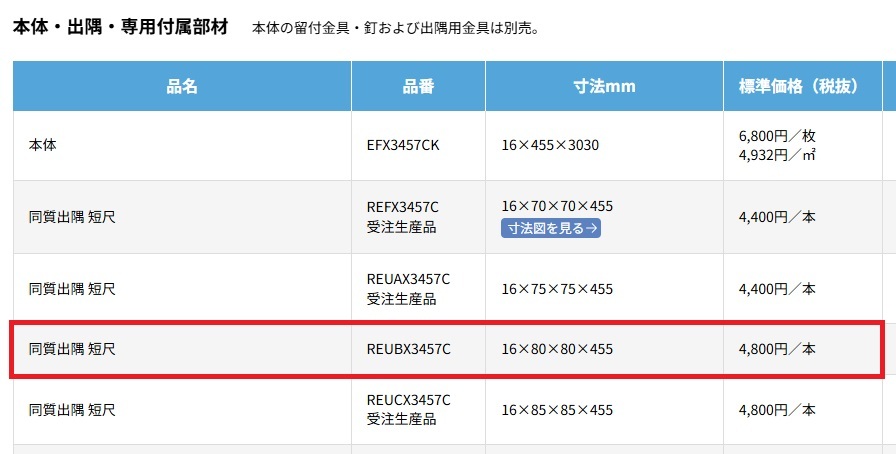The width and height of the screenshot is (896, 454).
Task: Click the 寸法図を見る button
Action: point(551,228)
